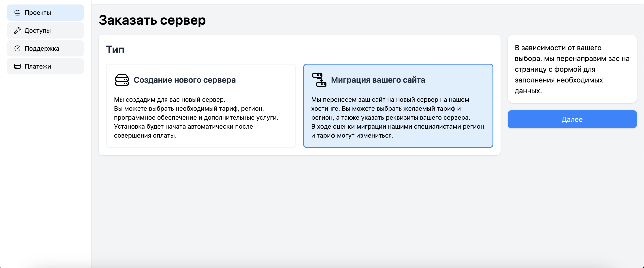This screenshot has width=644, height=268.
Task: Click the Заказать сервер page heading
Action: click(152, 20)
